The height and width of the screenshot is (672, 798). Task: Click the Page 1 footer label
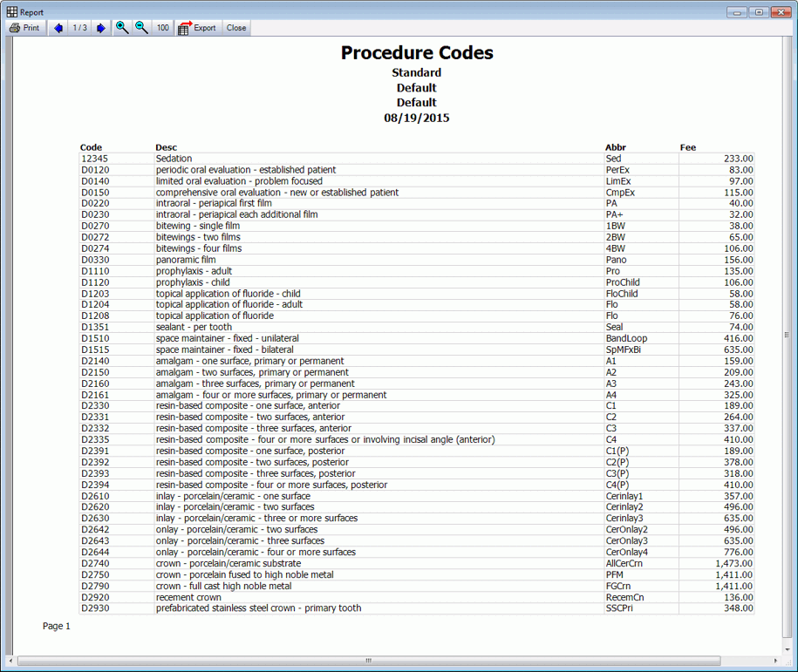57,626
